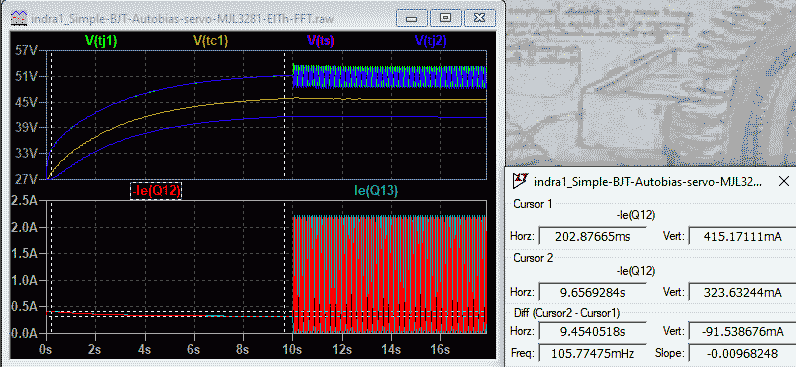Select the V(tj1) trace label
The image size is (796, 367).
[101, 42]
